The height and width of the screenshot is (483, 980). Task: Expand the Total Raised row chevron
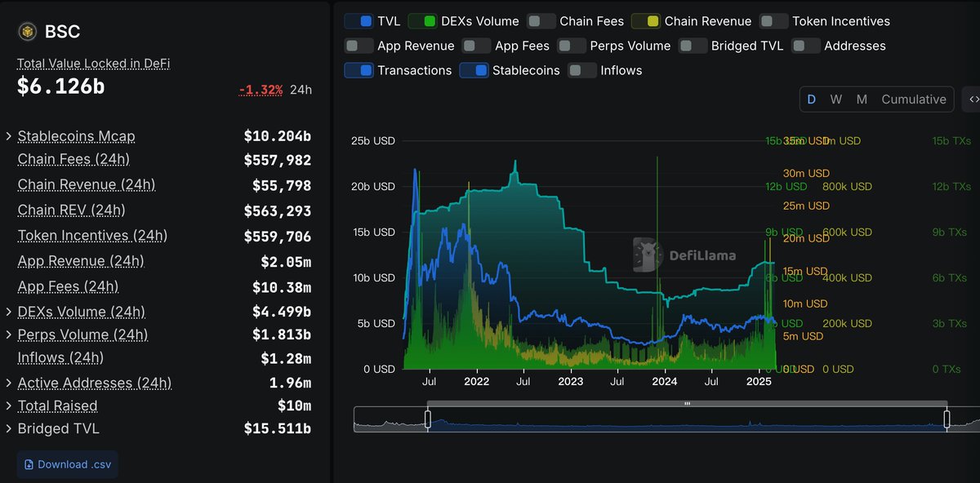9,405
